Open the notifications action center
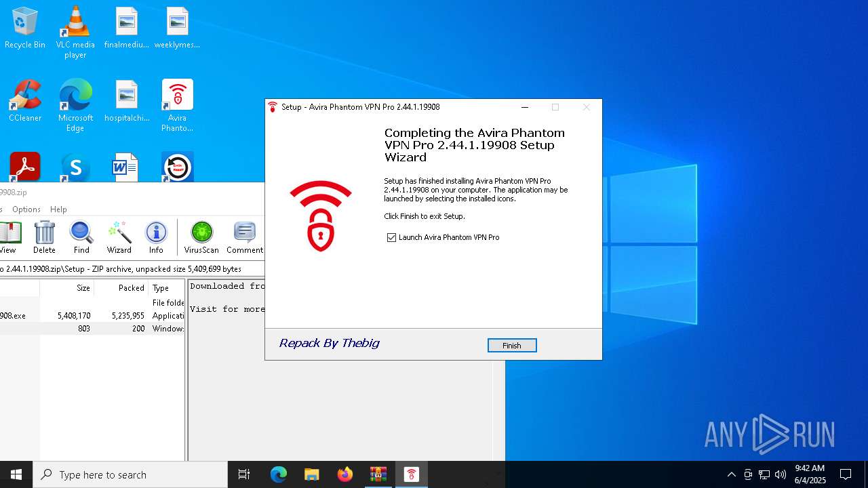Viewport: 868px width, 488px height. click(x=846, y=474)
